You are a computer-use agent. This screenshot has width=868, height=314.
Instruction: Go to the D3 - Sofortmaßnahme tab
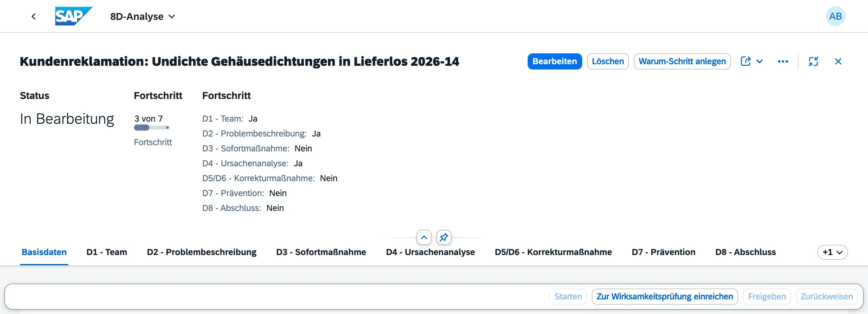(321, 252)
